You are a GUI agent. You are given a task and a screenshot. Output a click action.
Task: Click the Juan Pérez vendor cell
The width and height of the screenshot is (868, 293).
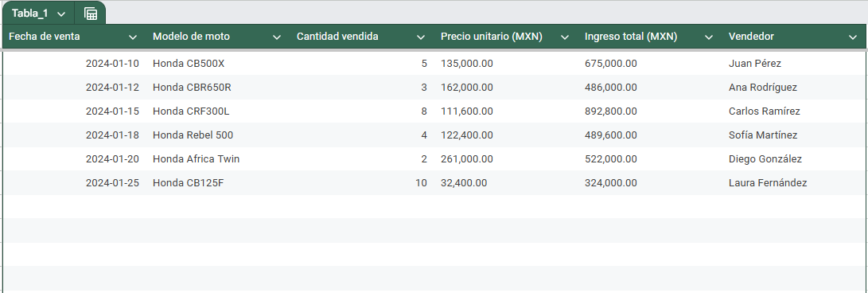click(x=796, y=63)
